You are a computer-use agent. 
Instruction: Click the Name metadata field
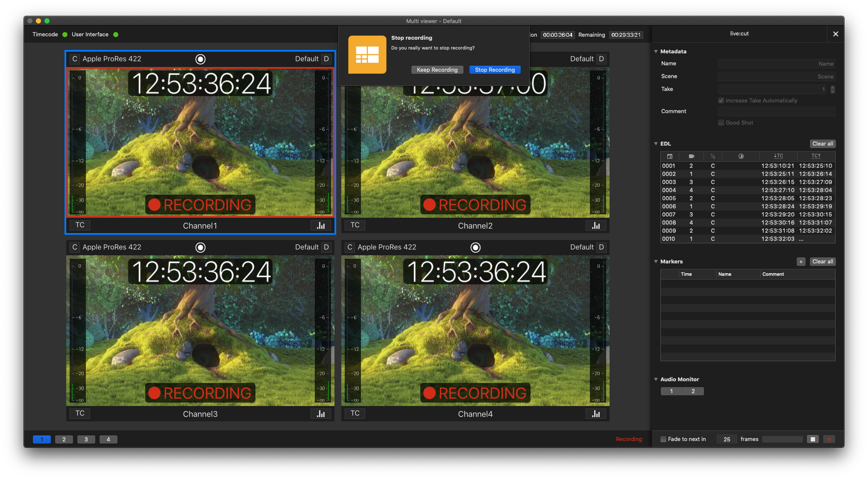[777, 64]
